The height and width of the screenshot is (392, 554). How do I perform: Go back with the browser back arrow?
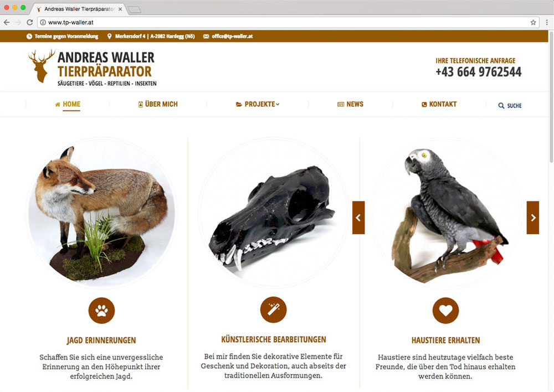click(x=7, y=23)
